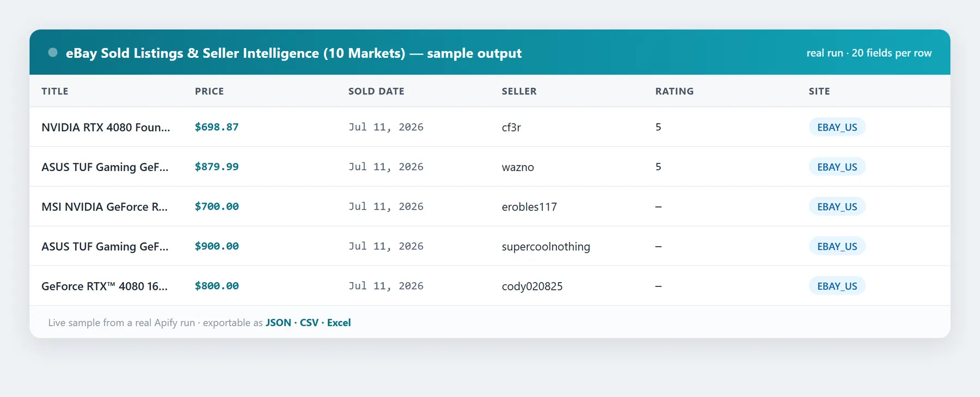Click seller name cf3r
This screenshot has height=397, width=980.
511,127
